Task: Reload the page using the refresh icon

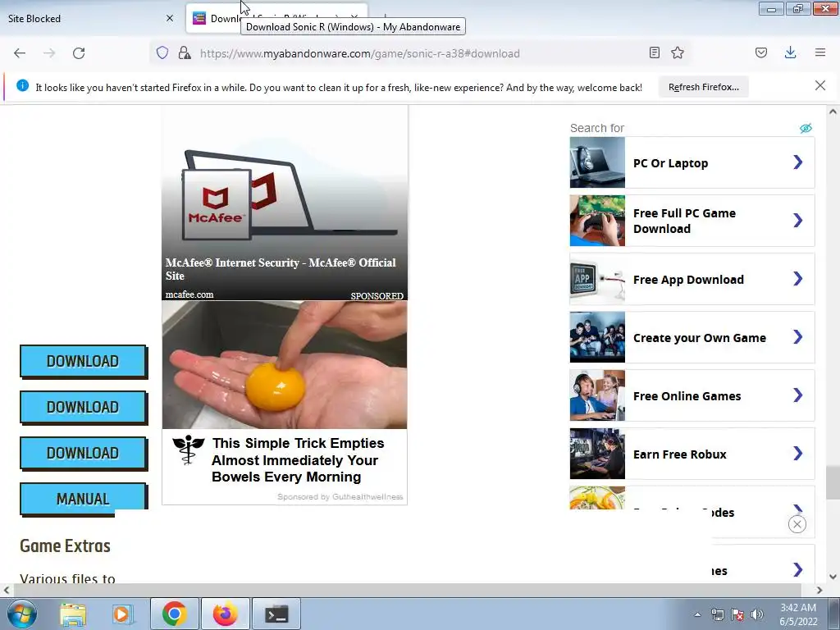Action: [79, 53]
